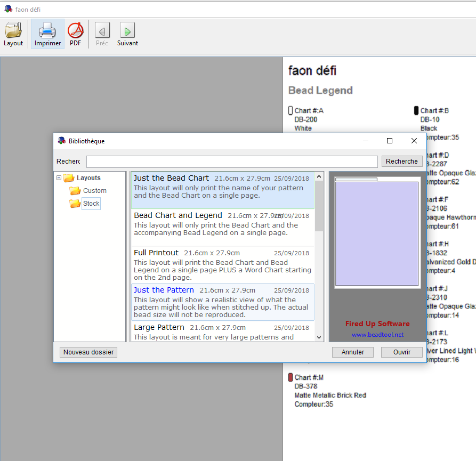Open the Stock layouts folder icon
This screenshot has height=461, width=476.
coord(75,203)
